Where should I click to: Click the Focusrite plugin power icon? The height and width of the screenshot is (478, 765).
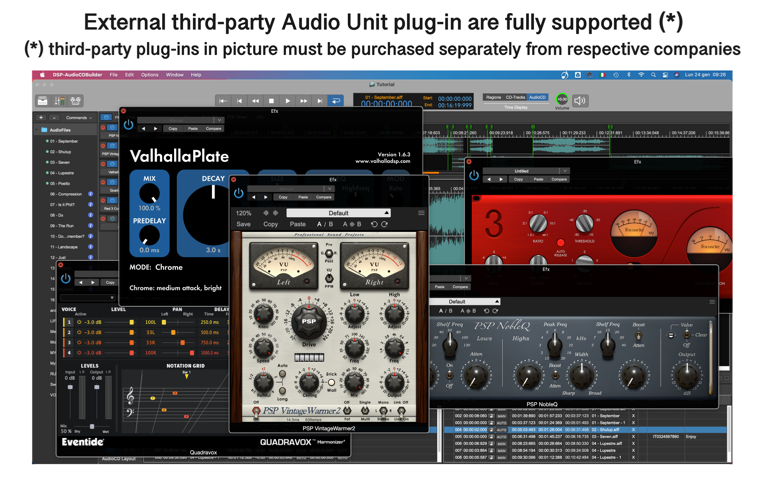[473, 176]
